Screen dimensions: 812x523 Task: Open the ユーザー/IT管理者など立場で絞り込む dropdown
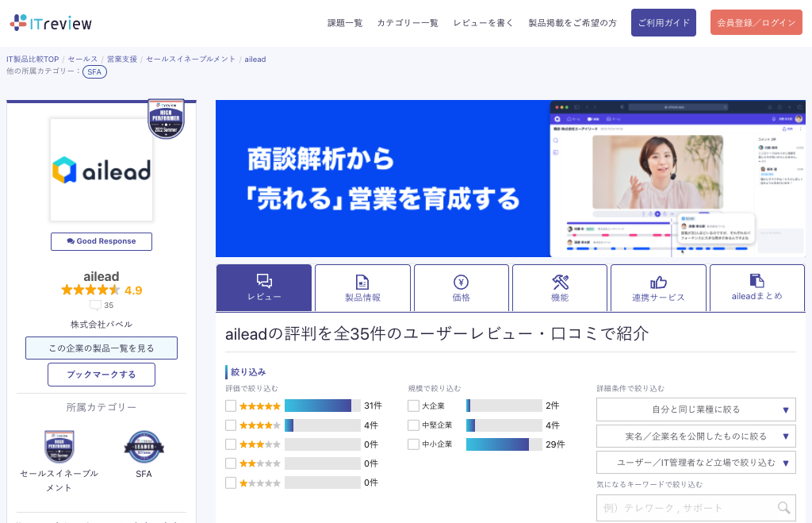point(696,463)
